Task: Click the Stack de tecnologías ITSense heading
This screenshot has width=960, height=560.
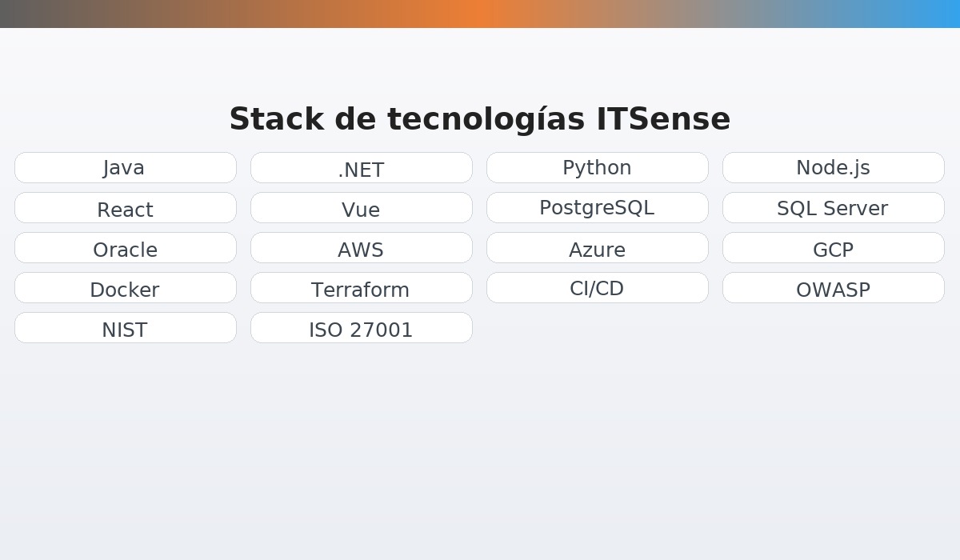Action: (x=480, y=118)
